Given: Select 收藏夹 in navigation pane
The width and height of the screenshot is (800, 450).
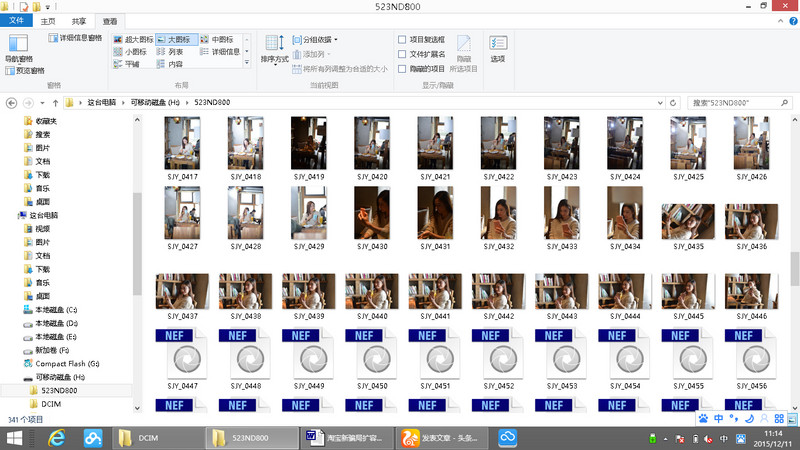Looking at the screenshot, I should pos(46,121).
